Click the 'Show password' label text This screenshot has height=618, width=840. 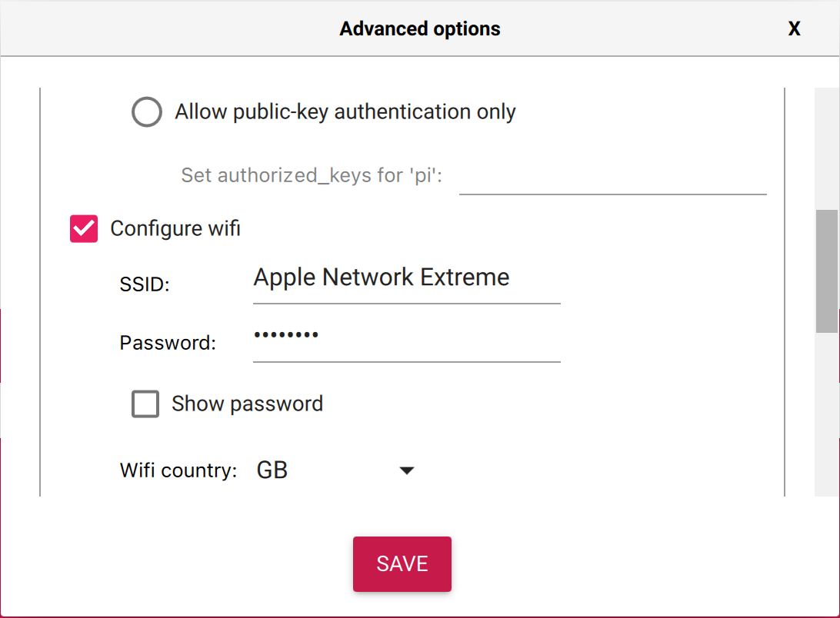coord(247,404)
